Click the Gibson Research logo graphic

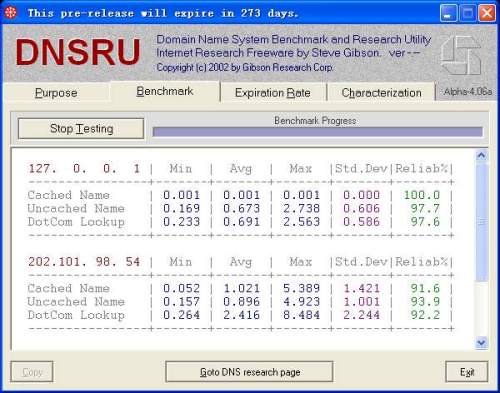click(x=461, y=55)
